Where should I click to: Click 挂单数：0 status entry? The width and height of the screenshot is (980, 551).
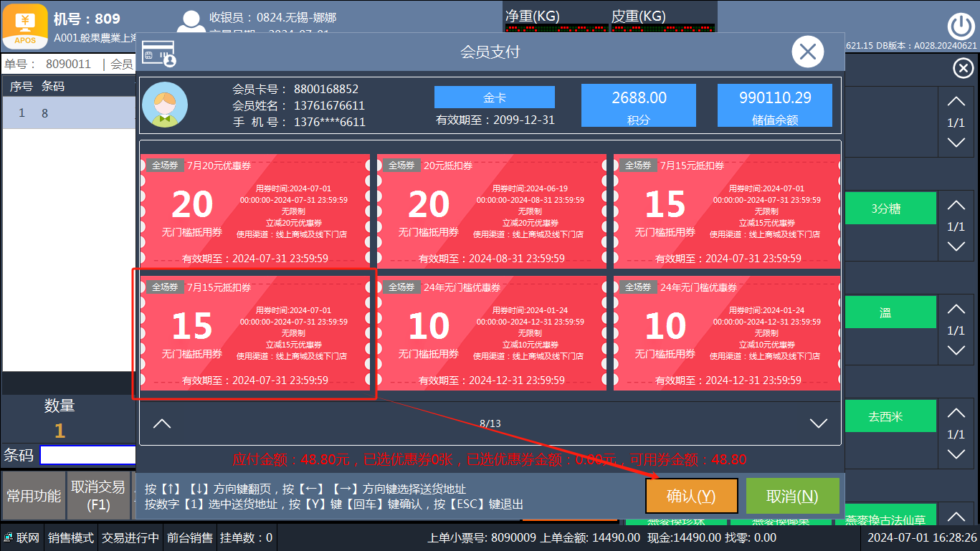(x=246, y=538)
